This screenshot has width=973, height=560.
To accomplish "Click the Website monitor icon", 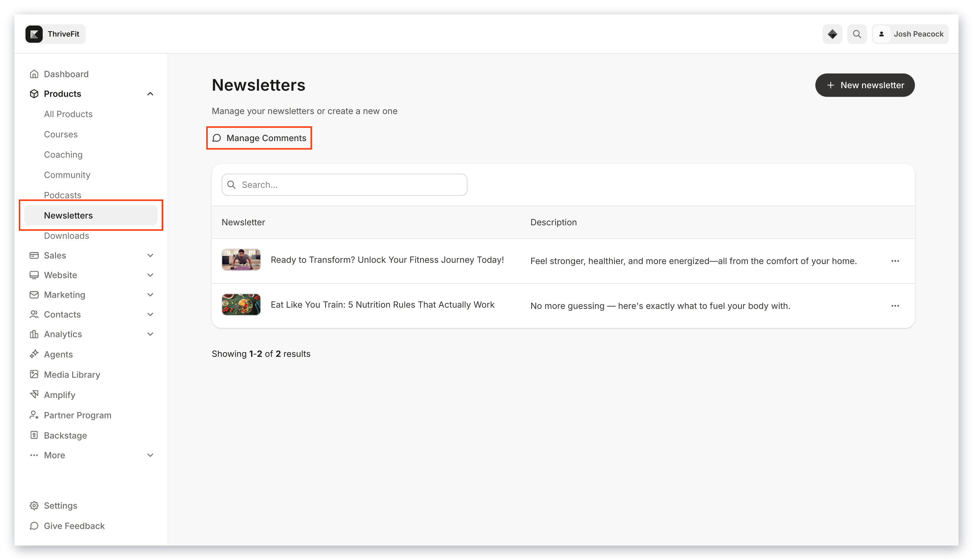I will pyautogui.click(x=34, y=275).
